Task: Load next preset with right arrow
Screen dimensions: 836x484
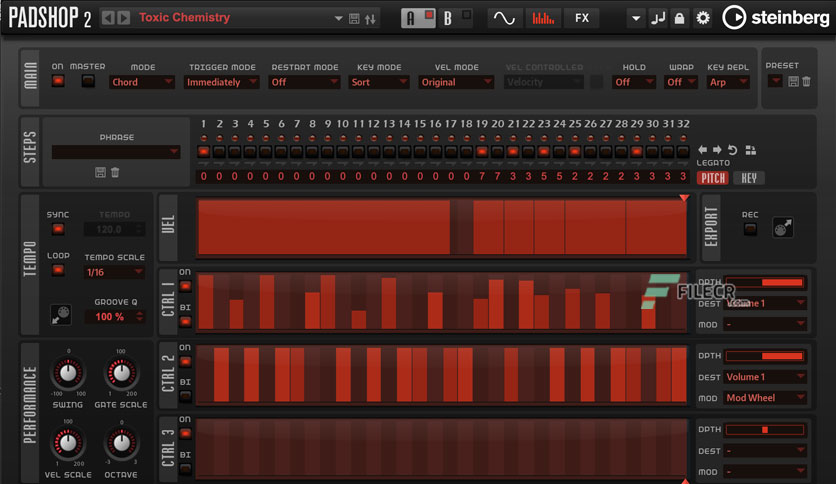Action: (124, 18)
